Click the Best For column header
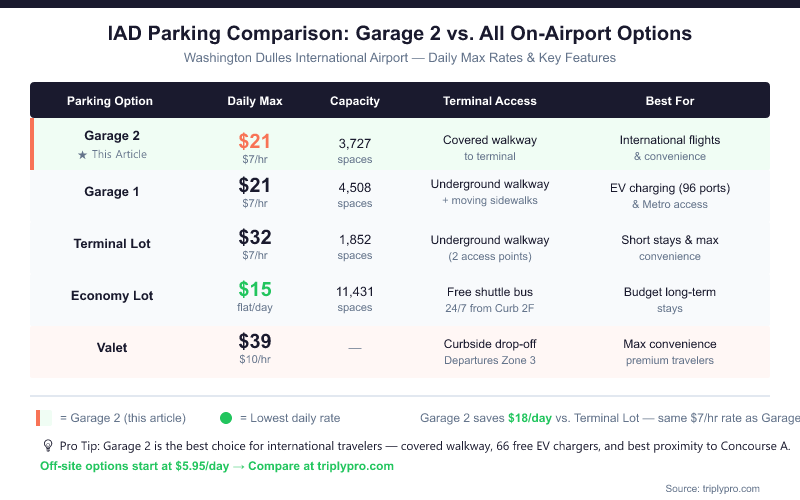Image resolution: width=800 pixels, height=500 pixels. pyautogui.click(x=670, y=101)
